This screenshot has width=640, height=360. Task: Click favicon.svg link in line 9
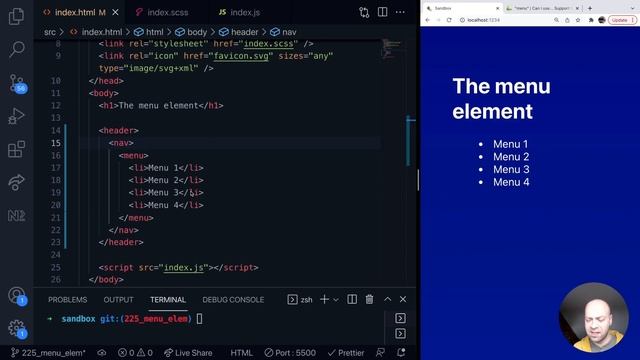[241, 56]
